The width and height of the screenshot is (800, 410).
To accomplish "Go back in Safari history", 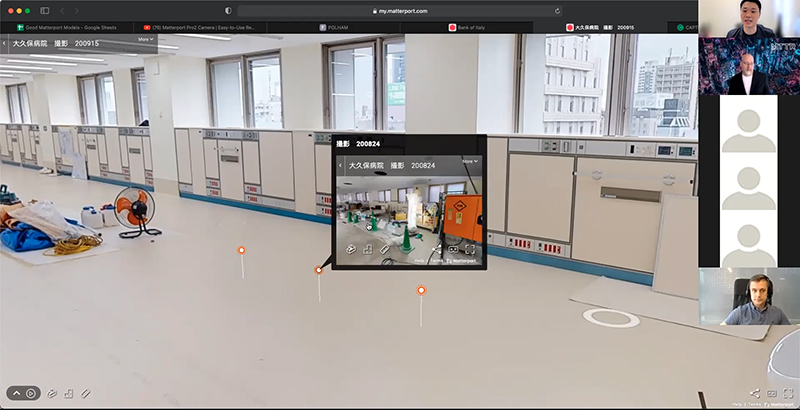I will tap(62, 11).
